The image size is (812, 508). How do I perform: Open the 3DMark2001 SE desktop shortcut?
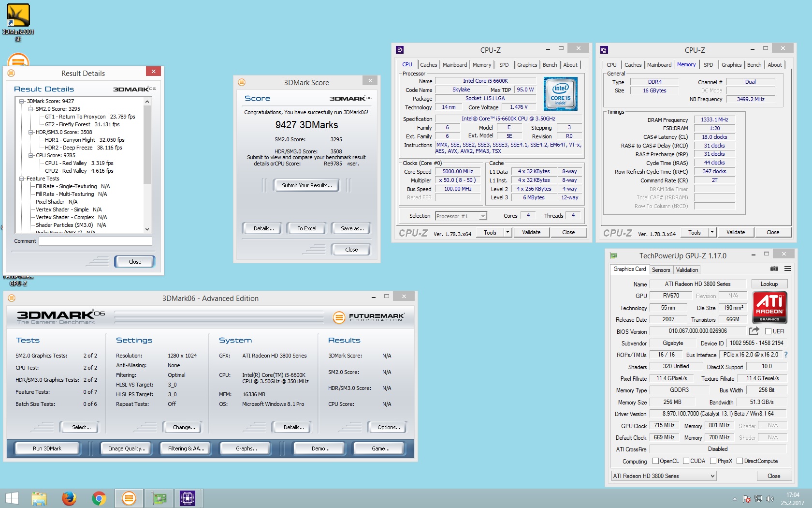point(18,22)
